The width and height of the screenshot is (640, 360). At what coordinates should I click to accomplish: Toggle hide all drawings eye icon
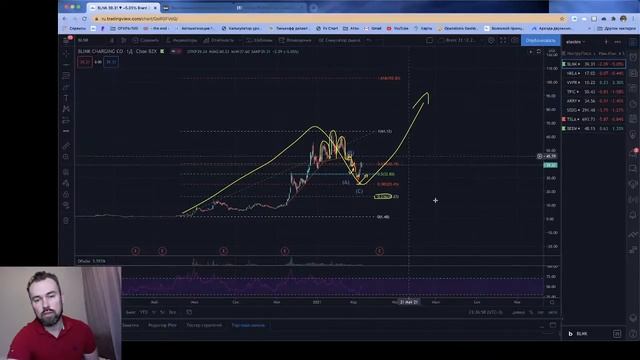pos(66,205)
